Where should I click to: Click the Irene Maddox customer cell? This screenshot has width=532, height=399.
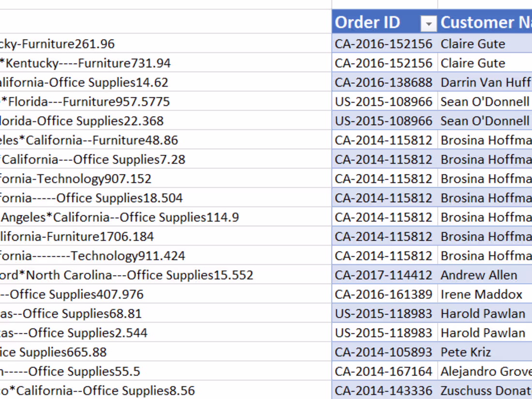click(481, 294)
